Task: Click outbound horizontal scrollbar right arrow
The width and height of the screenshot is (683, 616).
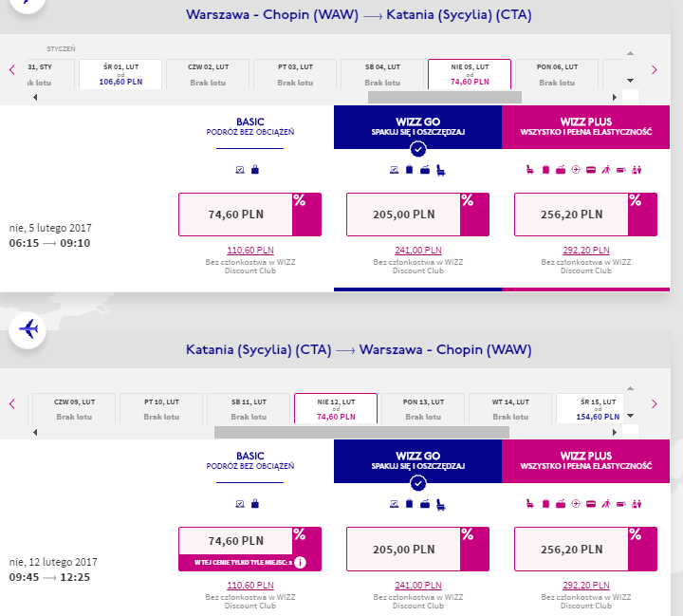Action: [615, 97]
